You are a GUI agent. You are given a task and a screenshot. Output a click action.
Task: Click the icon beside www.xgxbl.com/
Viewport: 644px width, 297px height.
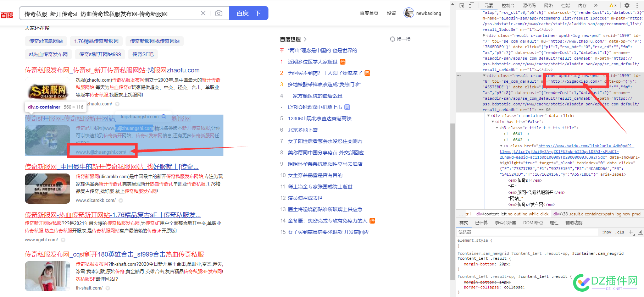(x=63, y=240)
